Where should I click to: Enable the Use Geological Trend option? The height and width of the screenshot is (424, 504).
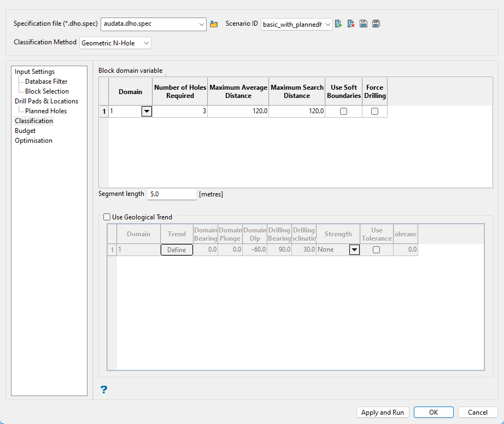click(107, 217)
